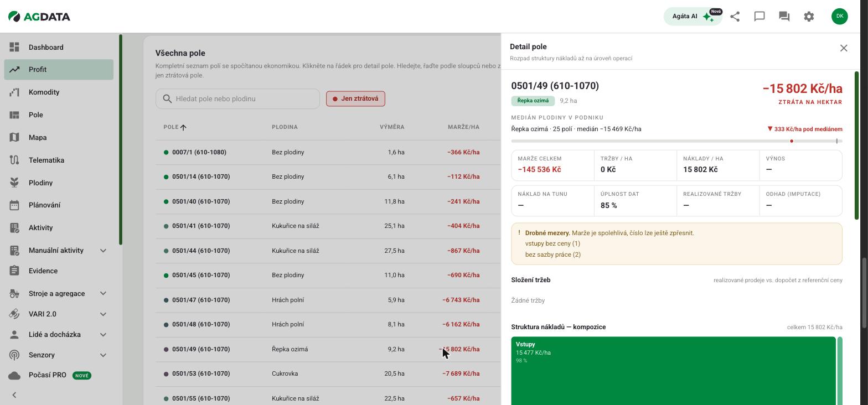This screenshot has width=868, height=405.
Task: Sort table by Pole column arrow
Action: (183, 127)
